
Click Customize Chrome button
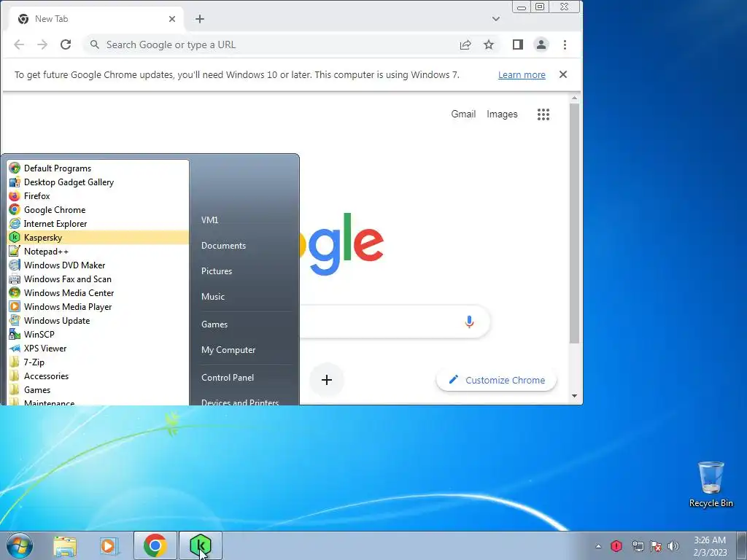point(496,380)
